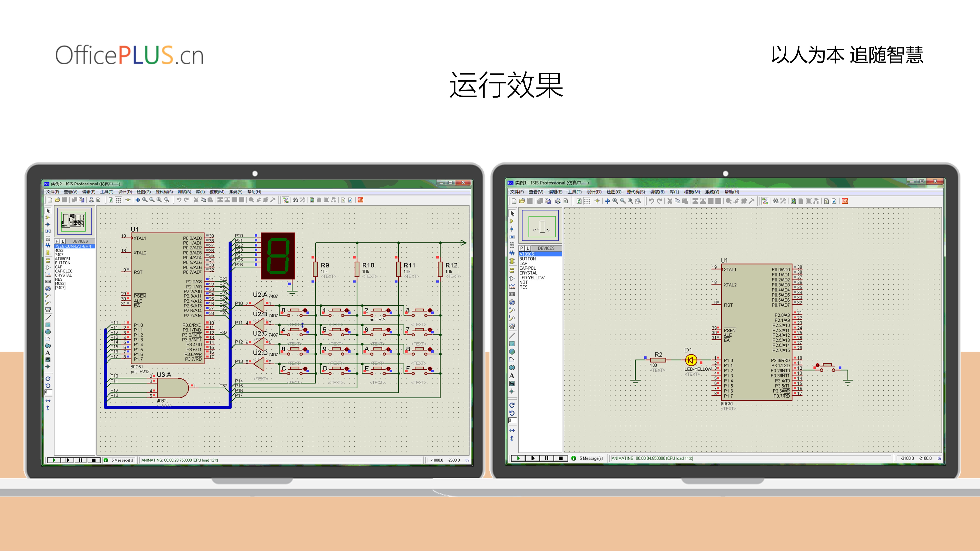Click Play simulation button in 实例2 window
The width and height of the screenshot is (980, 551).
point(54,460)
